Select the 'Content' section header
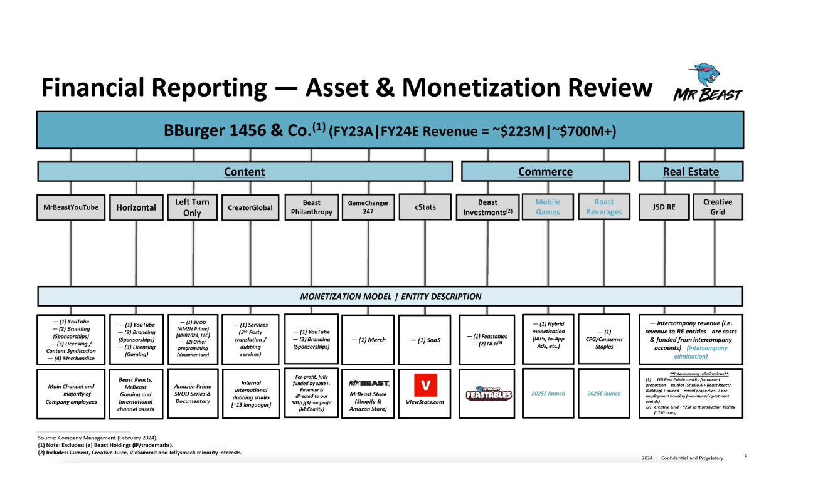The image size is (813, 504). (x=245, y=172)
